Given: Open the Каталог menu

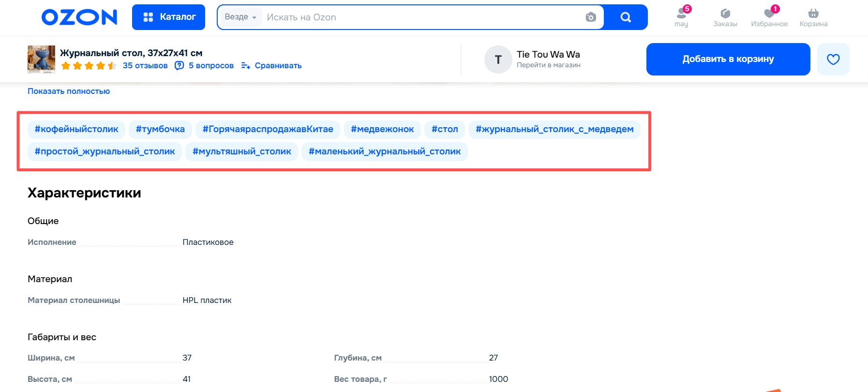Looking at the screenshot, I should click(x=168, y=17).
